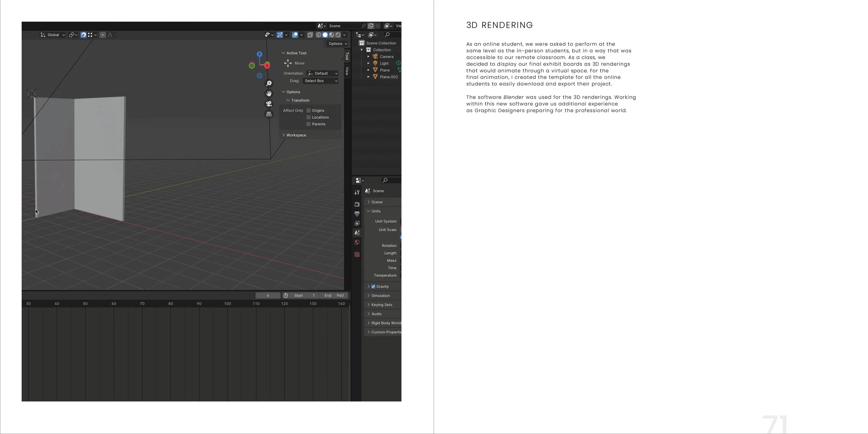This screenshot has height=434, width=868.
Task: Enable Affect Only Locations checkbox
Action: coord(308,117)
